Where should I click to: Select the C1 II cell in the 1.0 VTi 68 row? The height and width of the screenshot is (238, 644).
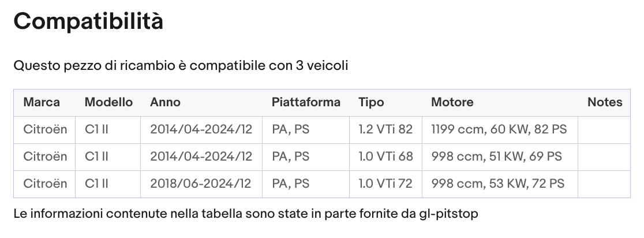(x=96, y=157)
